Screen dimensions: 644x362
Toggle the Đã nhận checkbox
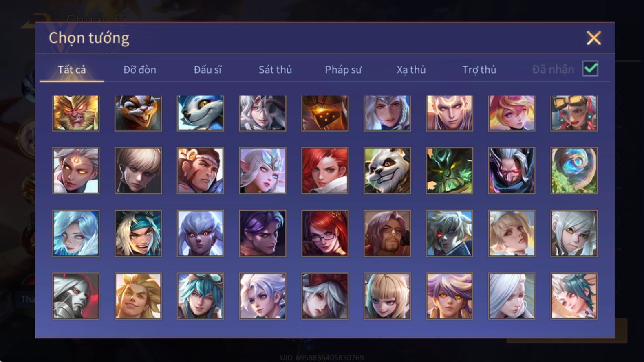click(590, 69)
